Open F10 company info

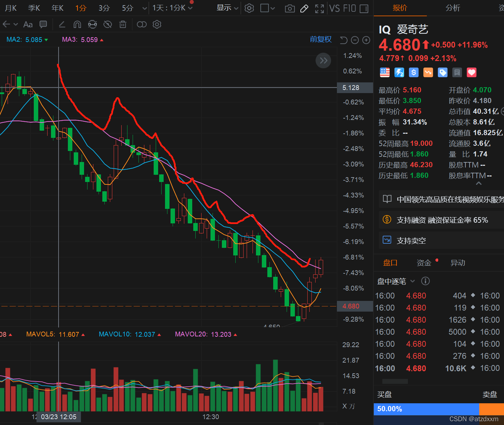[349, 8]
